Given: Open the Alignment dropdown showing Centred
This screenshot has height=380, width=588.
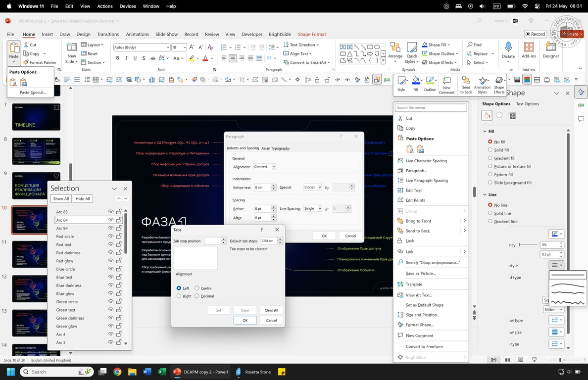Looking at the screenshot, I should pyautogui.click(x=264, y=167).
